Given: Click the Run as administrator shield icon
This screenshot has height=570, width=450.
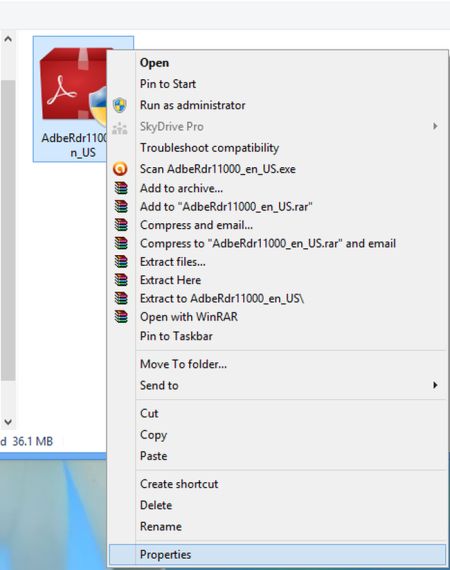Looking at the screenshot, I should pos(120,105).
